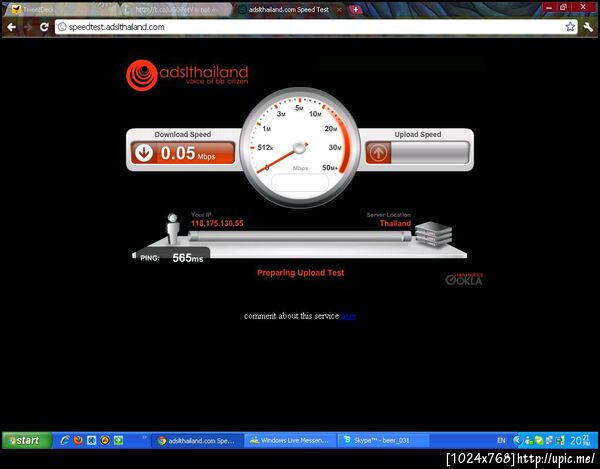
Task: Click the Upload Speed label
Action: (x=418, y=134)
